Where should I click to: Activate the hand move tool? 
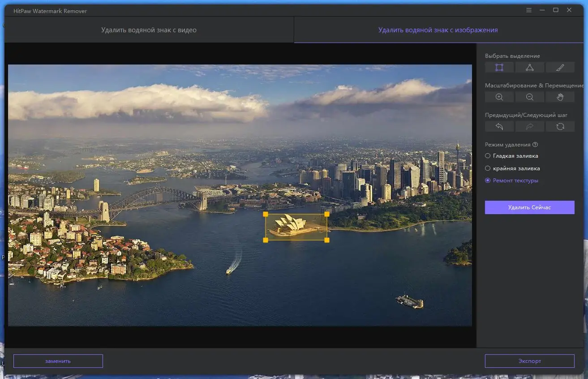point(560,97)
